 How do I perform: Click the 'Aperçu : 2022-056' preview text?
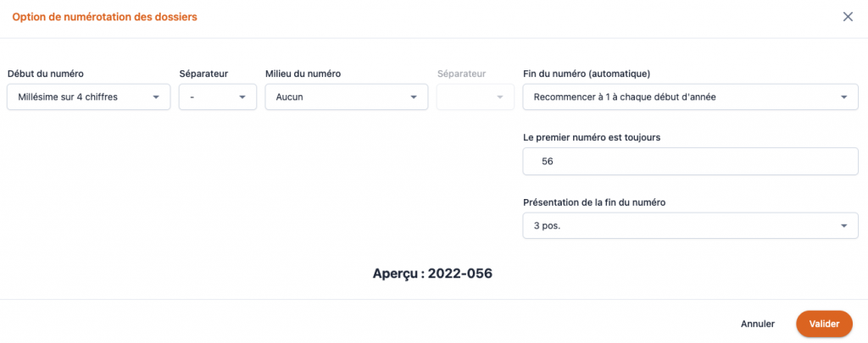pyautogui.click(x=432, y=274)
